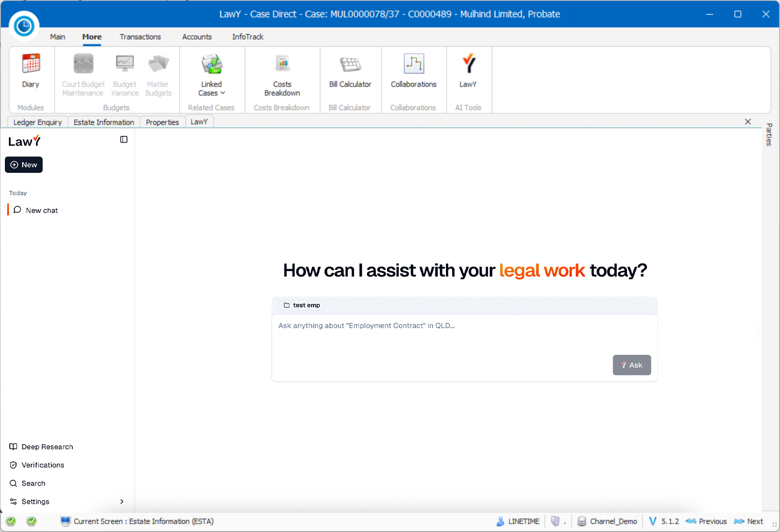The height and width of the screenshot is (532, 780).
Task: Open the InfoTrack tab
Action: (248, 37)
